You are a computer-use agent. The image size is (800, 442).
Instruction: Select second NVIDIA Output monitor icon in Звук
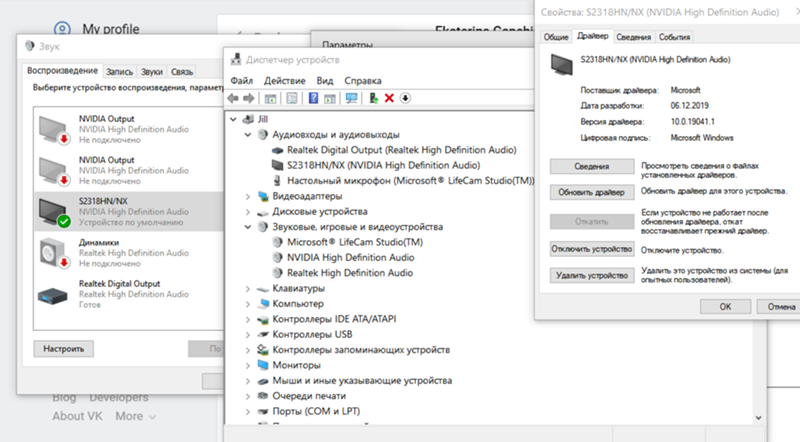[x=54, y=171]
